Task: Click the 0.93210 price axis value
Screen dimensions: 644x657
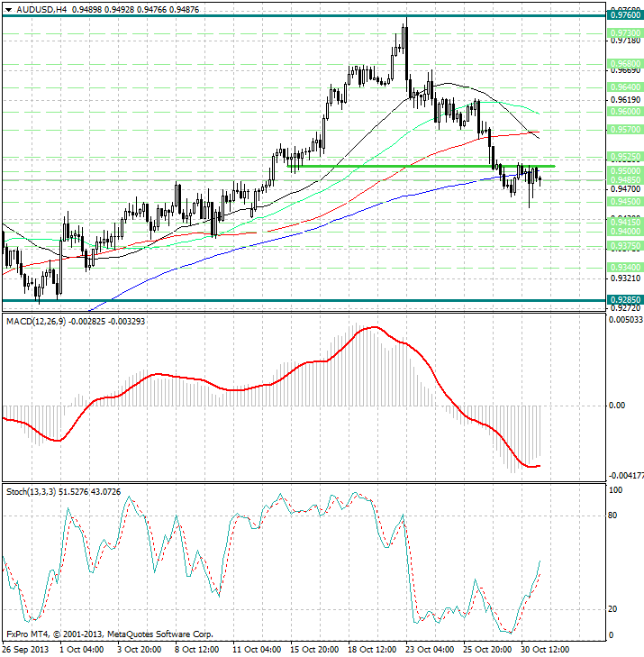Action: tap(626, 278)
